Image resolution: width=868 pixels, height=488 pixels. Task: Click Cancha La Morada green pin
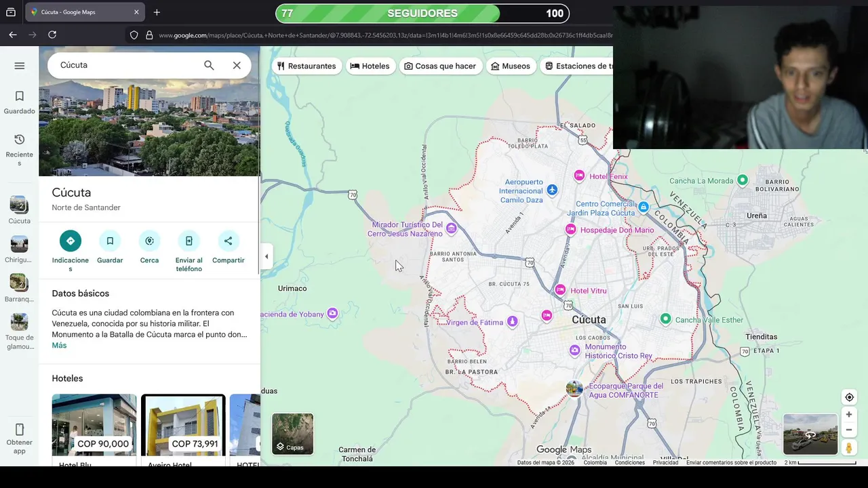click(x=743, y=180)
